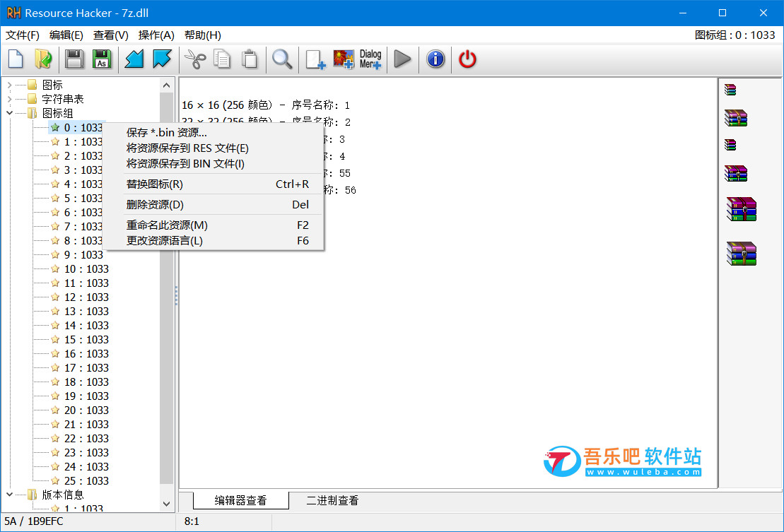Choose 删除资源(D) in context menu
The image size is (784, 532).
[x=214, y=204]
